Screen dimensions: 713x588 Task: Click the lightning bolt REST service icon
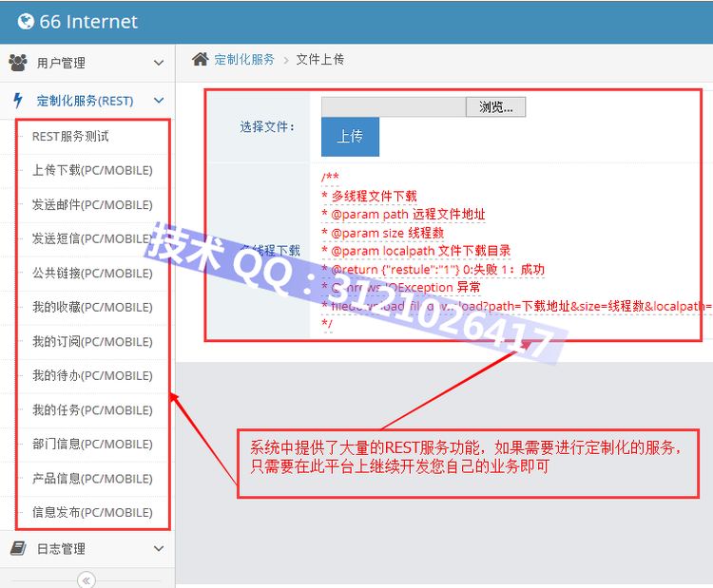(x=18, y=101)
